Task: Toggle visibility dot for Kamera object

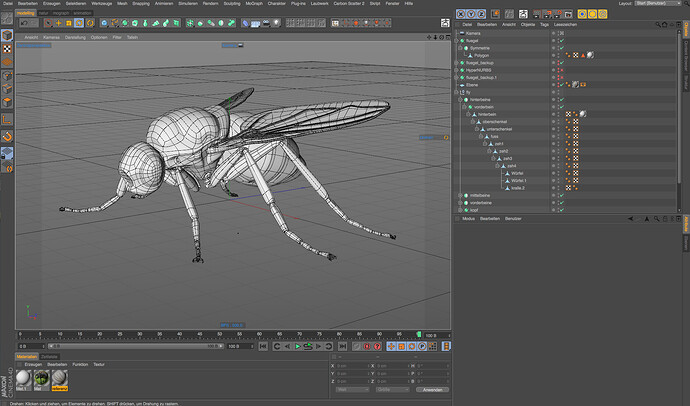Action: coord(554,33)
